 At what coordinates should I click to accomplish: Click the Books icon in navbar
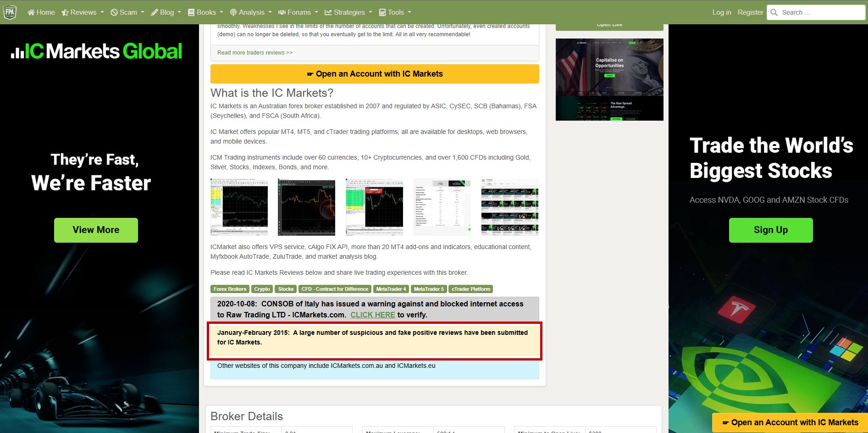(191, 12)
